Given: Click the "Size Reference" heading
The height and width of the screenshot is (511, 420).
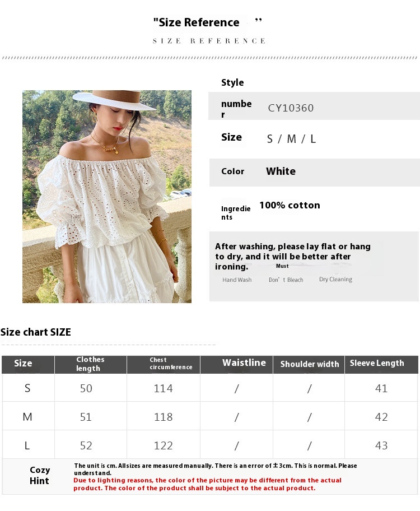Looking at the screenshot, I should (x=196, y=22).
